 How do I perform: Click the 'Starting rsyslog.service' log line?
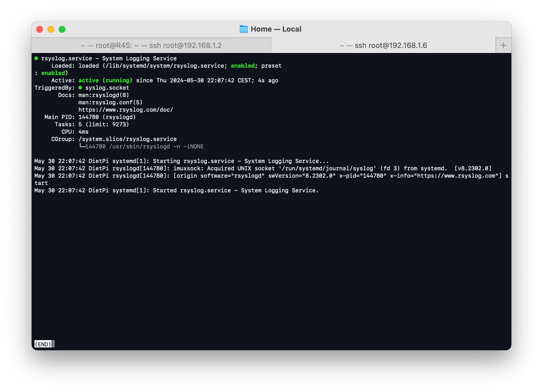point(181,161)
